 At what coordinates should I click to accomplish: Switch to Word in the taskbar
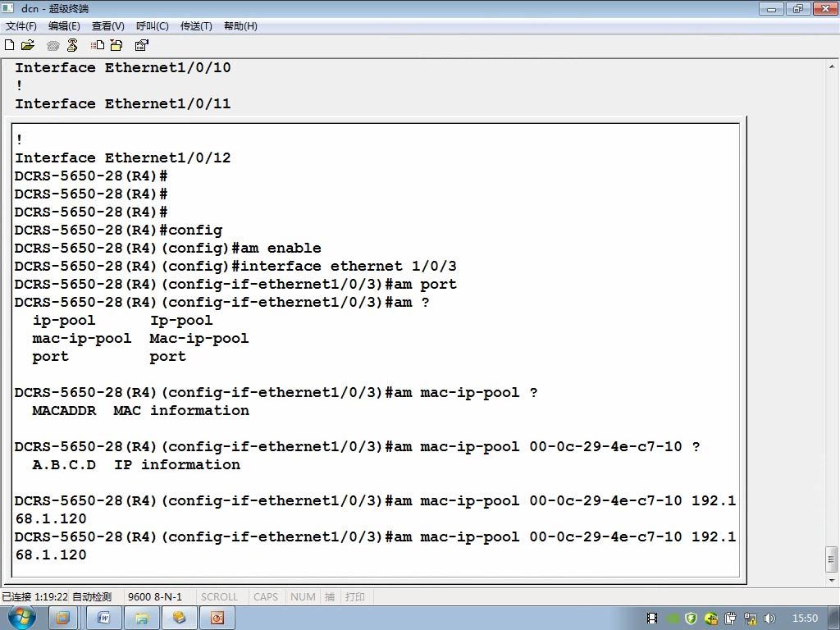point(104,619)
